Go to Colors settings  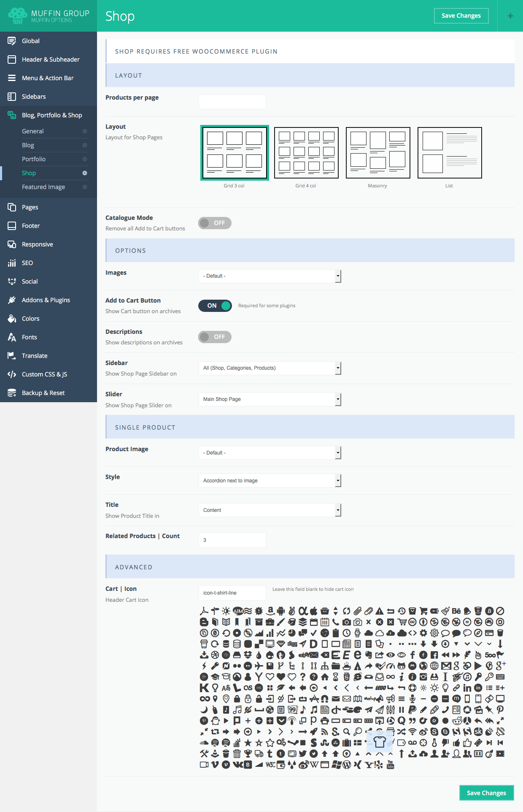click(x=49, y=319)
